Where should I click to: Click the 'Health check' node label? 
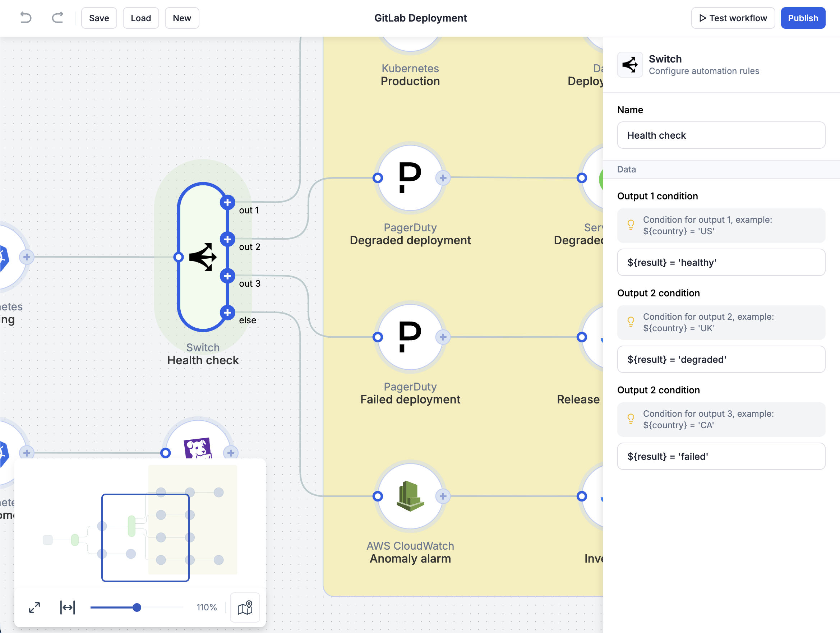click(x=203, y=360)
